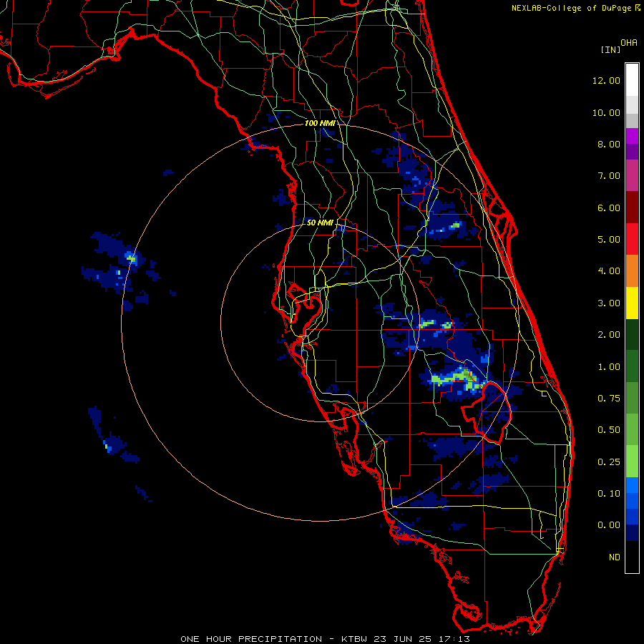644x644 pixels.
Task: Select the orange swatch beside 4.00
Action: 632,271
